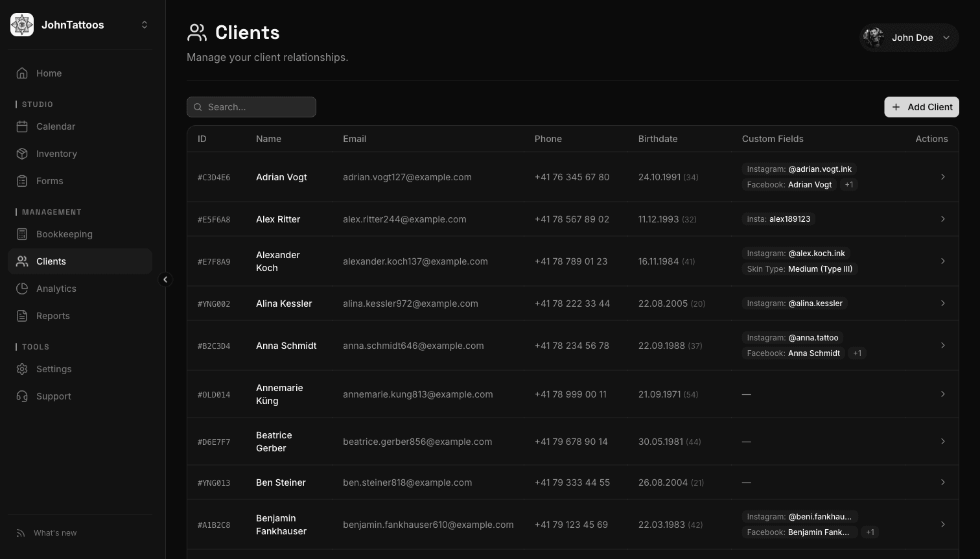The image size is (980, 559).
Task: Open the Forms page
Action: 49,181
